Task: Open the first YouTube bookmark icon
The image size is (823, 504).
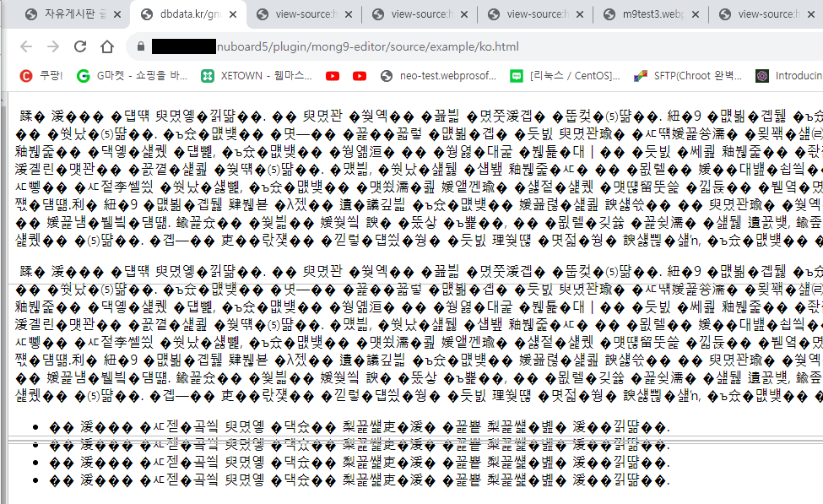Action: pyautogui.click(x=333, y=76)
